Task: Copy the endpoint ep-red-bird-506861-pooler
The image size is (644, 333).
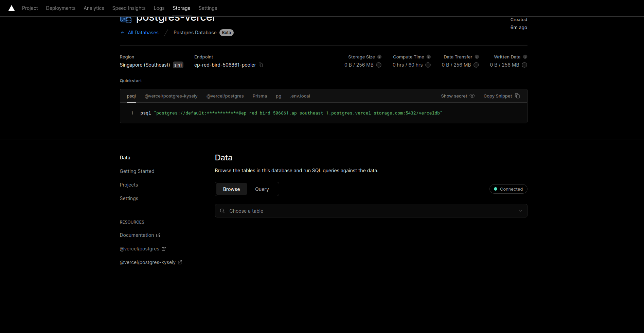Action: (261, 65)
